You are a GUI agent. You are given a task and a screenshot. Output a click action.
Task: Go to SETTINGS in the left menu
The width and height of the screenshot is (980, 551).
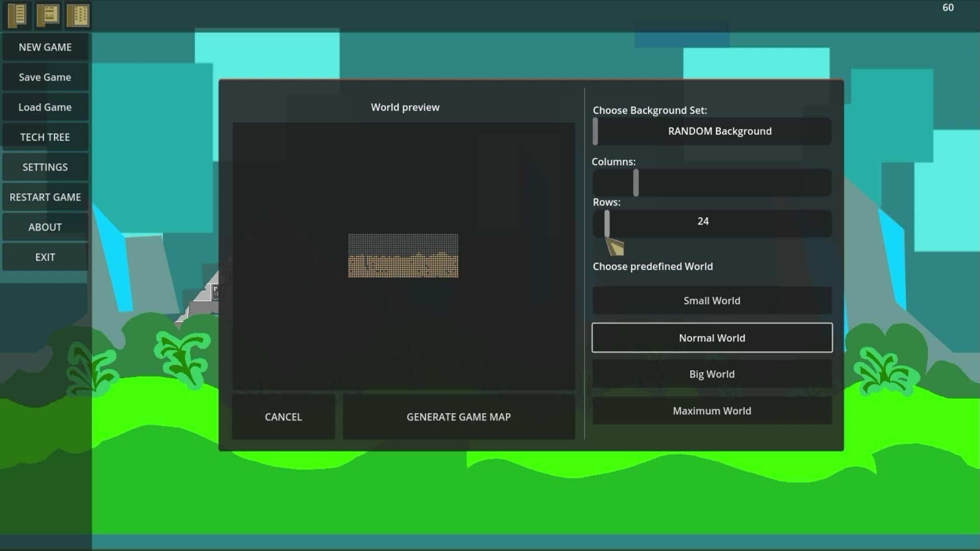[x=45, y=167]
